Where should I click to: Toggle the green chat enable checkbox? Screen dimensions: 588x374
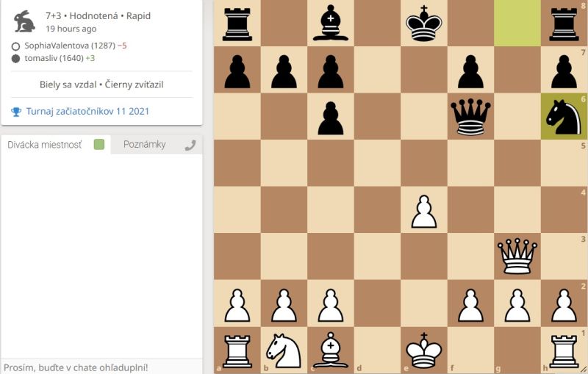tap(99, 145)
